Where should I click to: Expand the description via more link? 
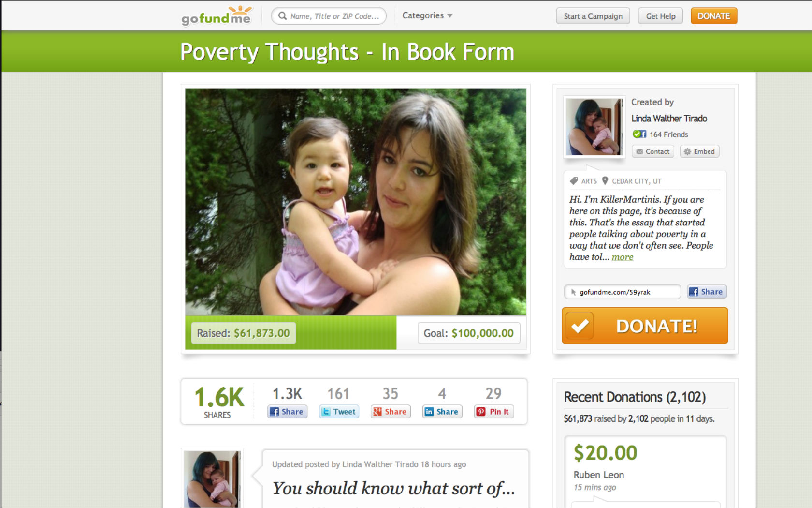click(x=622, y=257)
